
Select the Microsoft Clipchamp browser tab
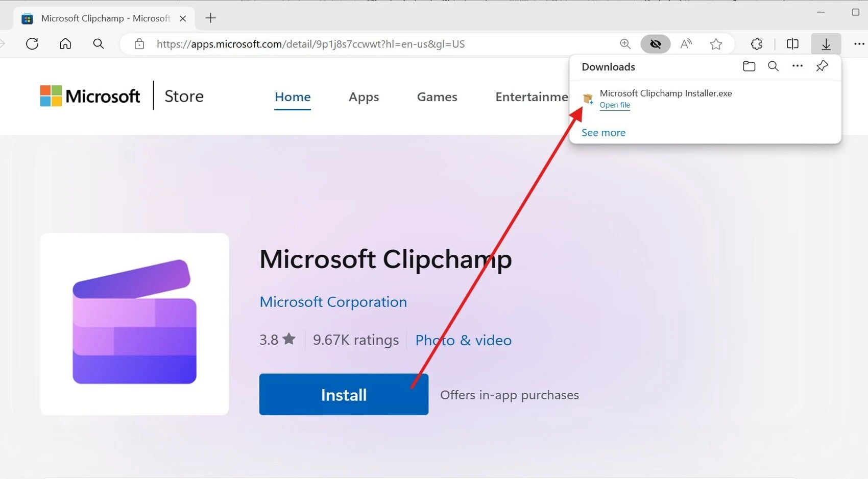pyautogui.click(x=105, y=18)
